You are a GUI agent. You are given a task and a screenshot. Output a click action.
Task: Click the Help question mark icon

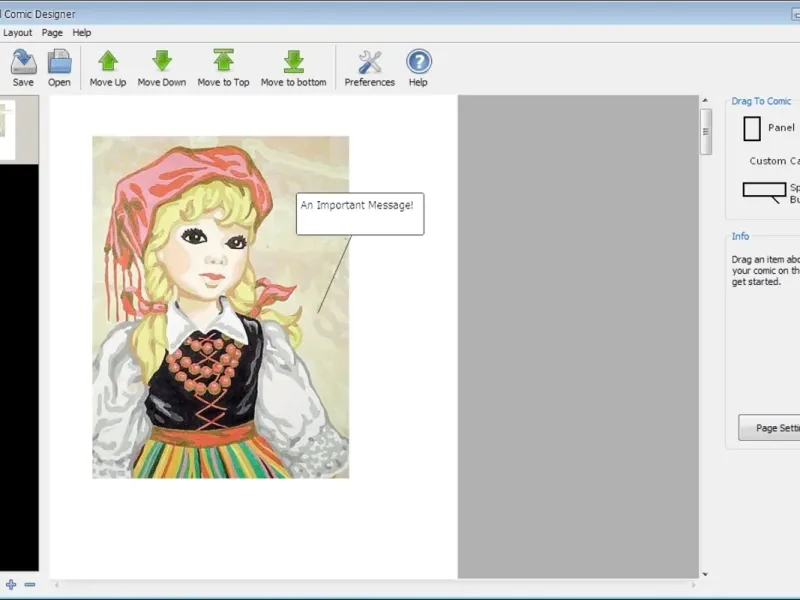click(419, 62)
